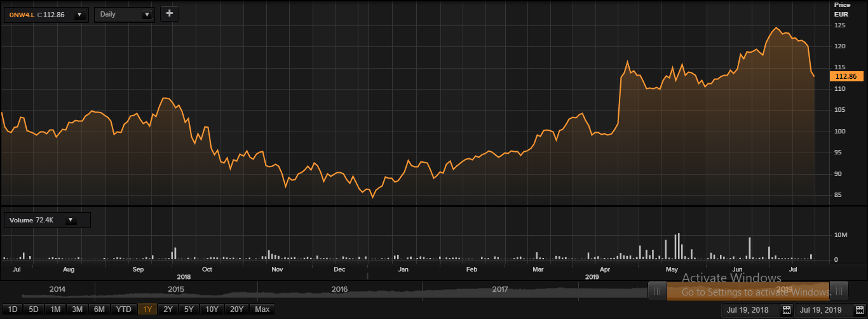Switch to the 1M range
Viewport: 868px width, 319px height.
[x=55, y=309]
